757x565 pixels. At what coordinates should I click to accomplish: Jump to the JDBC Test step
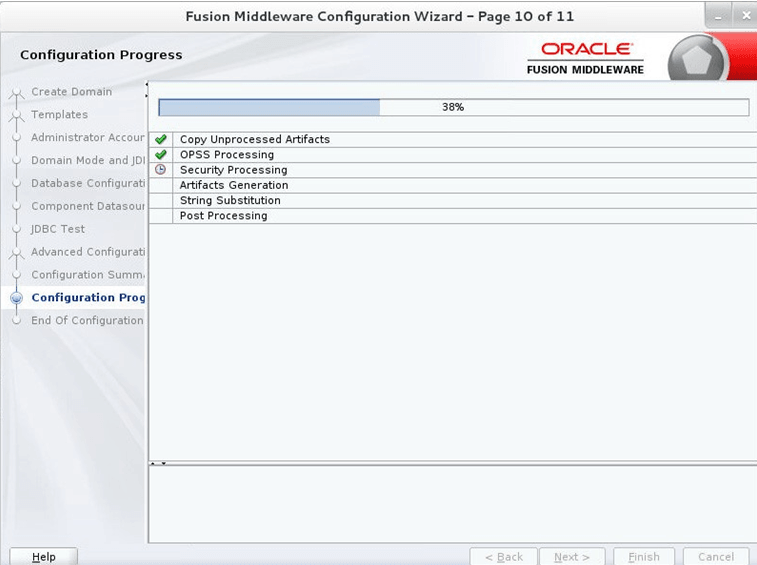coord(58,229)
